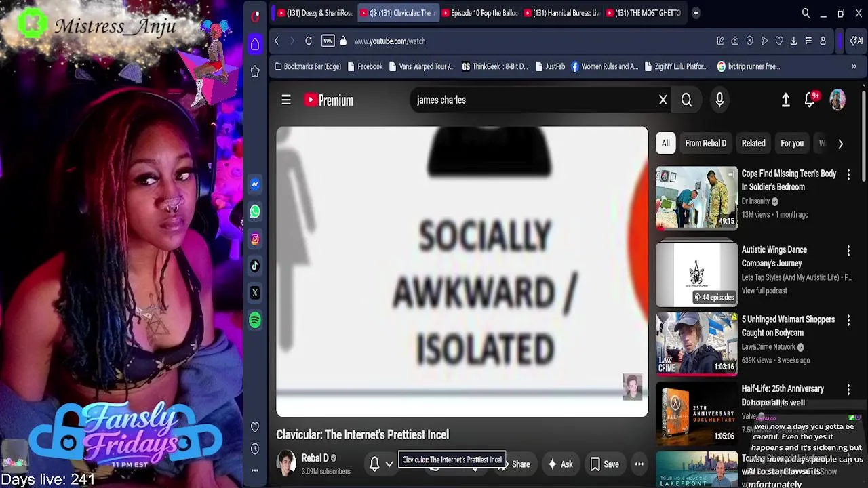Select the All filter chip
The image size is (868, 488).
click(666, 144)
